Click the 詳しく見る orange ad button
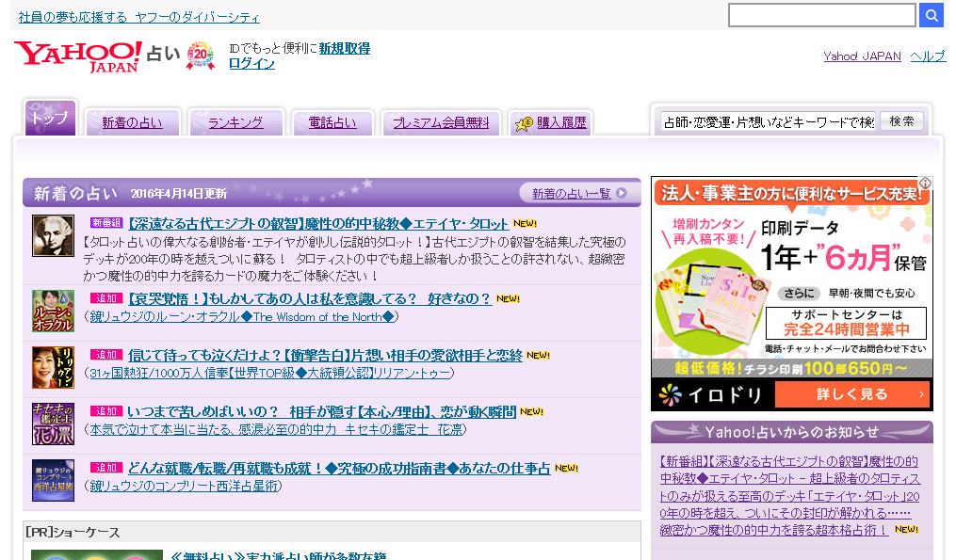The height and width of the screenshot is (560, 956). (851, 394)
